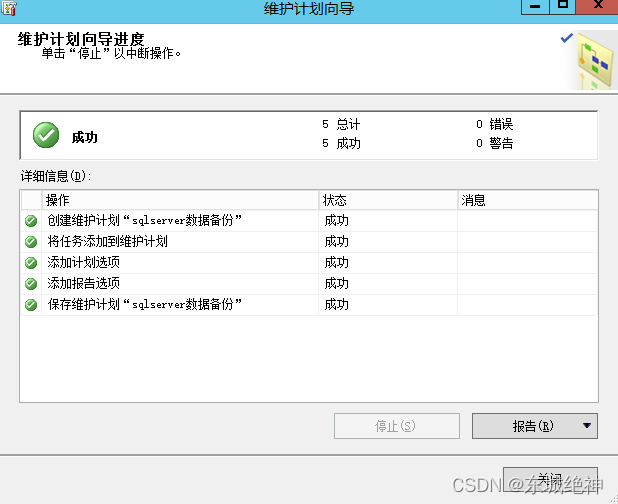The image size is (618, 504).
Task: Click the 详细信息(D) label
Action: 56,176
